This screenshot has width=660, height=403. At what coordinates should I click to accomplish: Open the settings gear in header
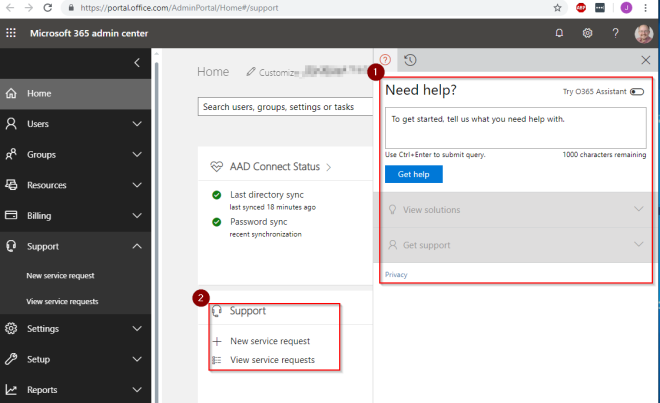click(x=587, y=33)
